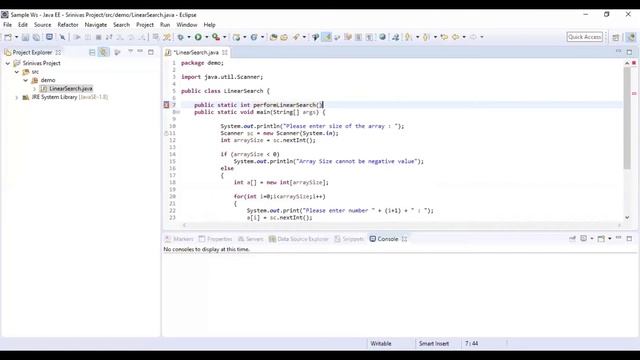Switch to Data Source Explorer tab
Image resolution: width=640 pixels, height=360 pixels.
pos(298,239)
